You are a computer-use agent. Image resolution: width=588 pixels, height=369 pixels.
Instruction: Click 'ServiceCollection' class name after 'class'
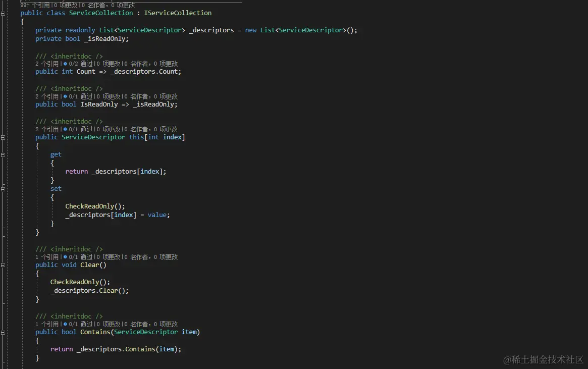(x=101, y=13)
